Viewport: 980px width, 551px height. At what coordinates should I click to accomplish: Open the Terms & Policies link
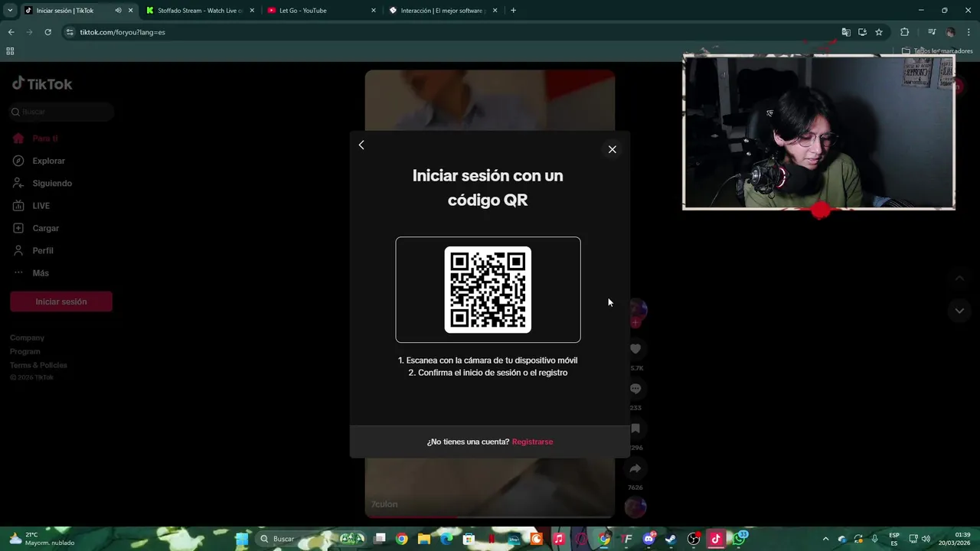[38, 365]
